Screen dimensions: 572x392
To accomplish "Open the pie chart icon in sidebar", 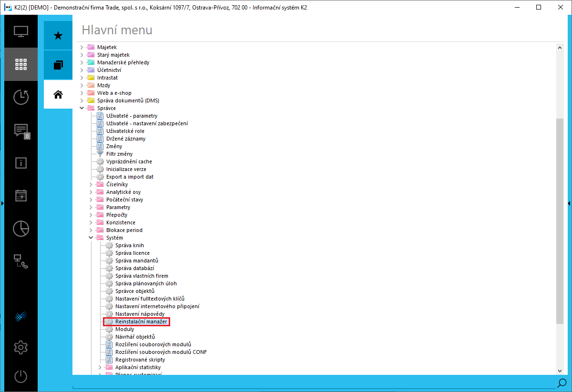I will [x=20, y=229].
